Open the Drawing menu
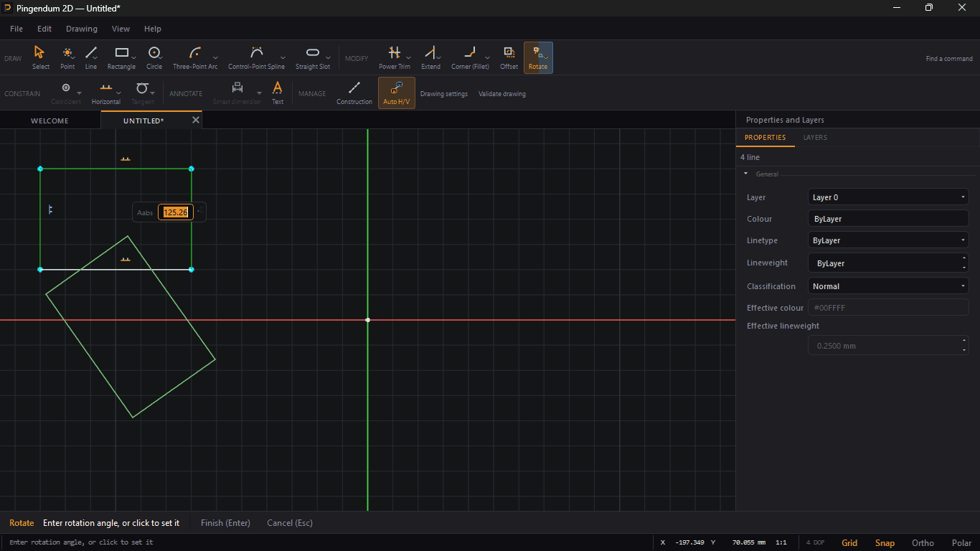The image size is (980, 551). tap(82, 29)
